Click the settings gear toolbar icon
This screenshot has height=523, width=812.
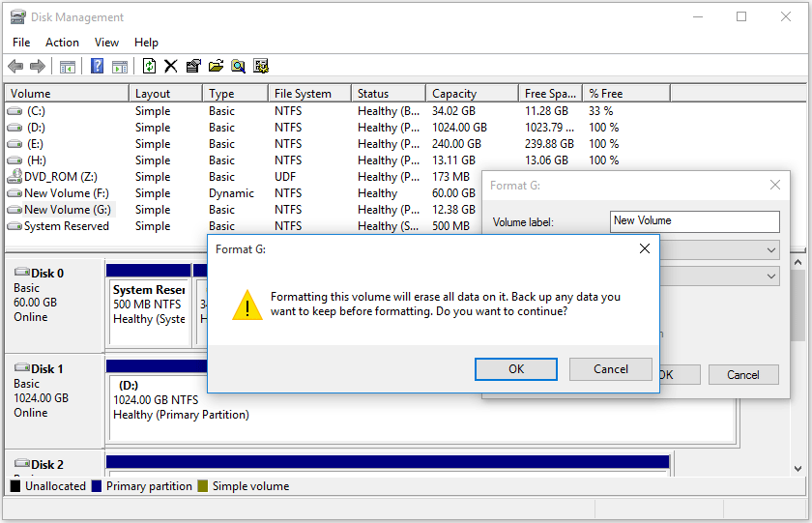pos(261,67)
